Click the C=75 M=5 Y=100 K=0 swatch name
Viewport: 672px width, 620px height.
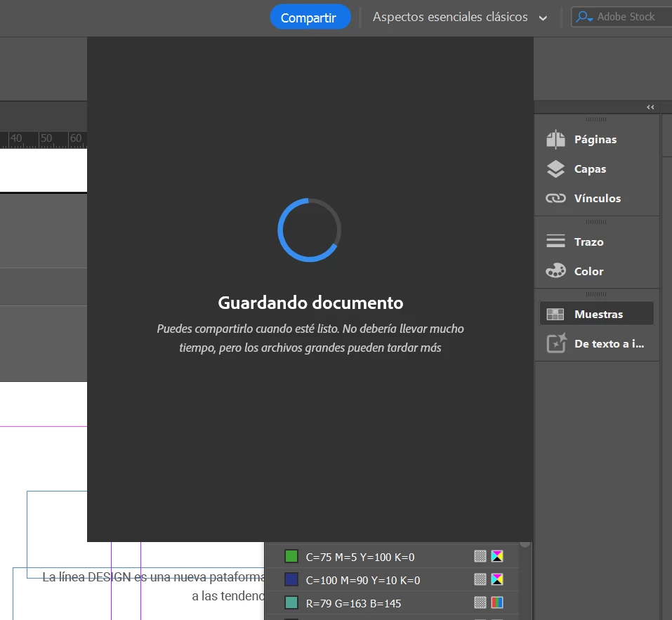coord(360,557)
